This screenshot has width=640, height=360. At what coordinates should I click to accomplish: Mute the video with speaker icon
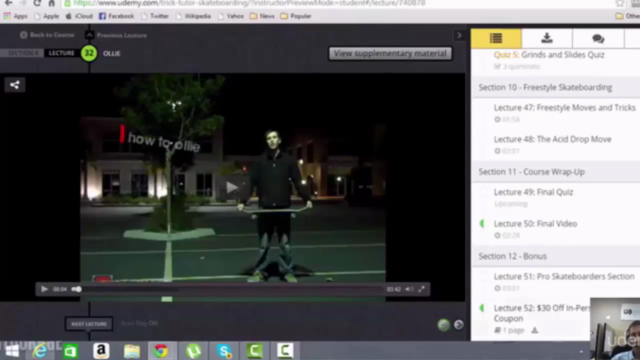tap(409, 289)
